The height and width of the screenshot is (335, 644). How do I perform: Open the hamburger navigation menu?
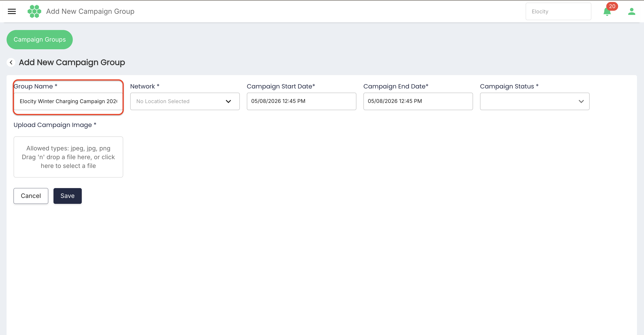coord(12,11)
